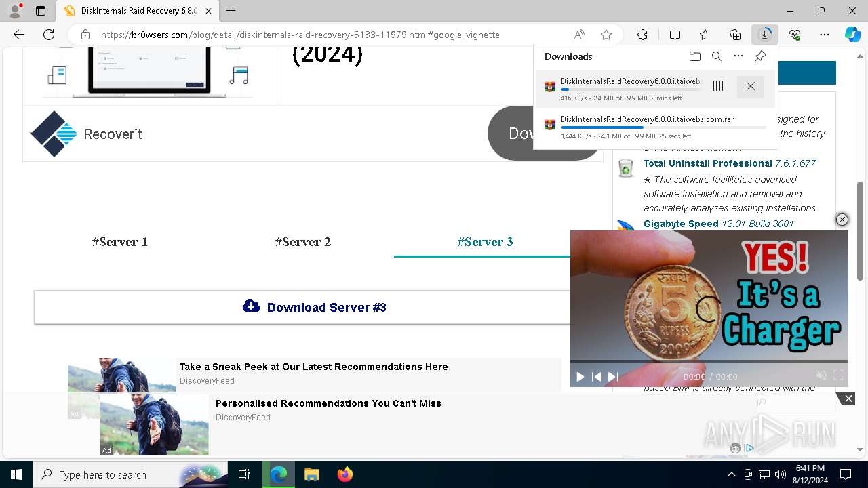This screenshot has height=488, width=868.
Task: Open 'Take a Sneak Peek' recommendation
Action: click(x=313, y=367)
